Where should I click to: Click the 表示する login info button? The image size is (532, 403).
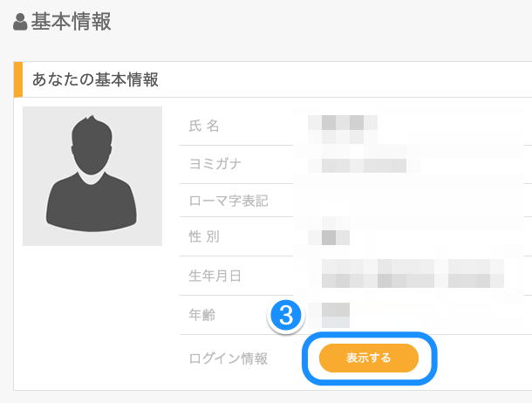point(369,358)
